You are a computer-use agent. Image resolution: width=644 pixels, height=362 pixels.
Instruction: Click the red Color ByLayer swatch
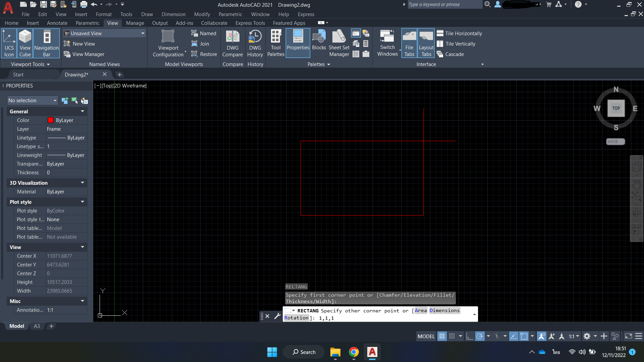click(51, 120)
